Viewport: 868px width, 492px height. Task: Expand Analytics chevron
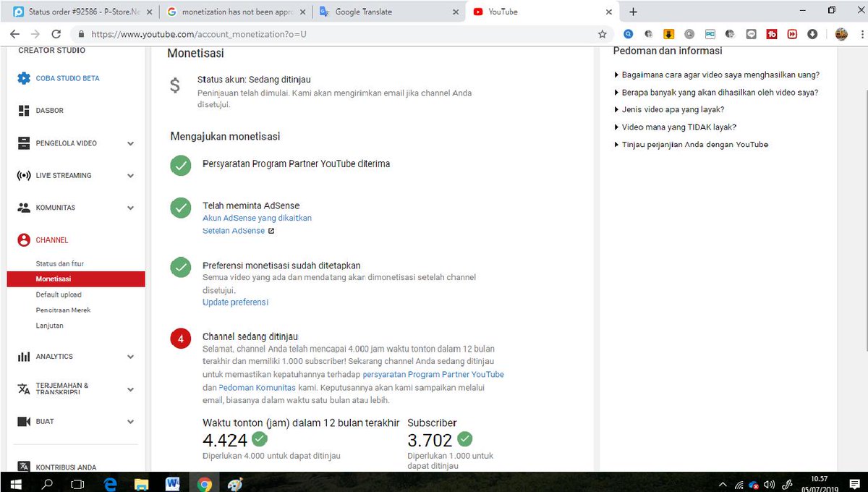130,357
